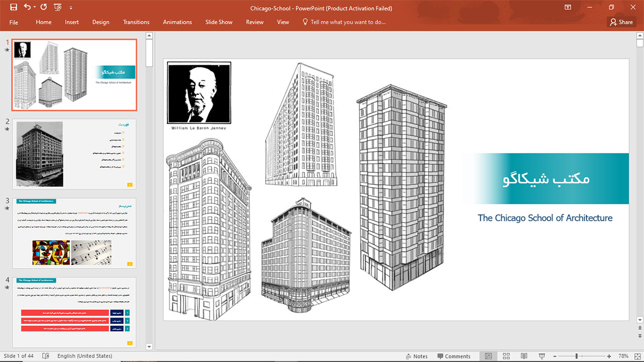Click the animation star under slide 1 number
Screen dimensions: 644x362
coord(7,50)
